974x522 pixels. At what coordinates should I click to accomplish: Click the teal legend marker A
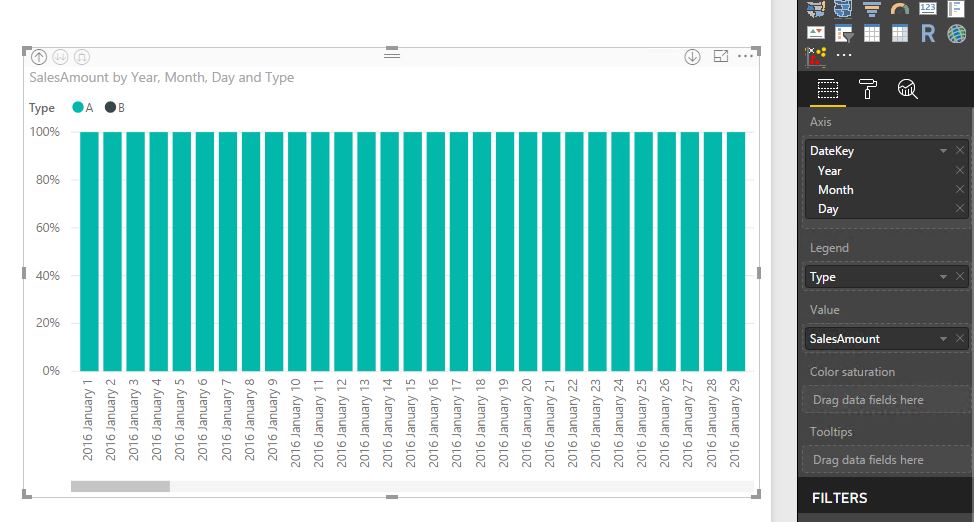click(x=78, y=108)
